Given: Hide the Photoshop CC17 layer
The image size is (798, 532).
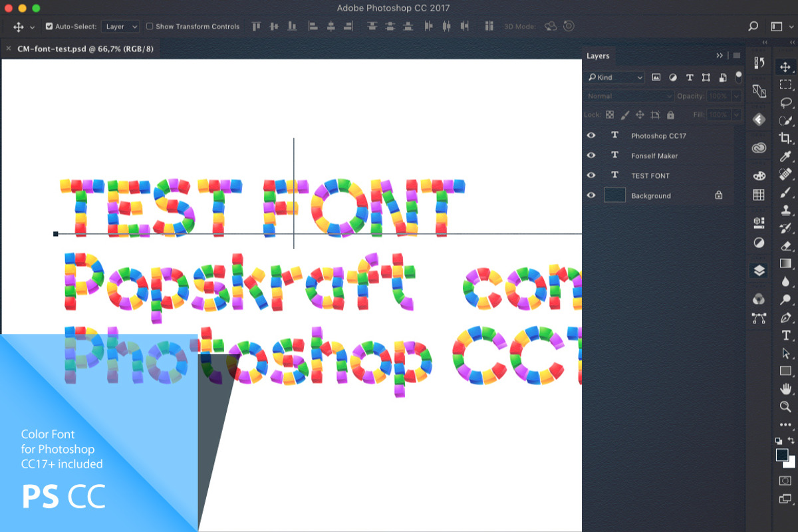Looking at the screenshot, I should click(x=591, y=136).
